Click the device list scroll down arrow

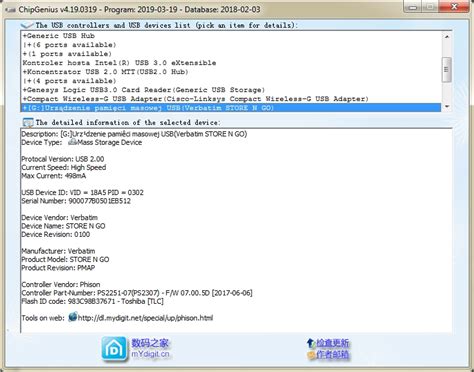[x=447, y=107]
